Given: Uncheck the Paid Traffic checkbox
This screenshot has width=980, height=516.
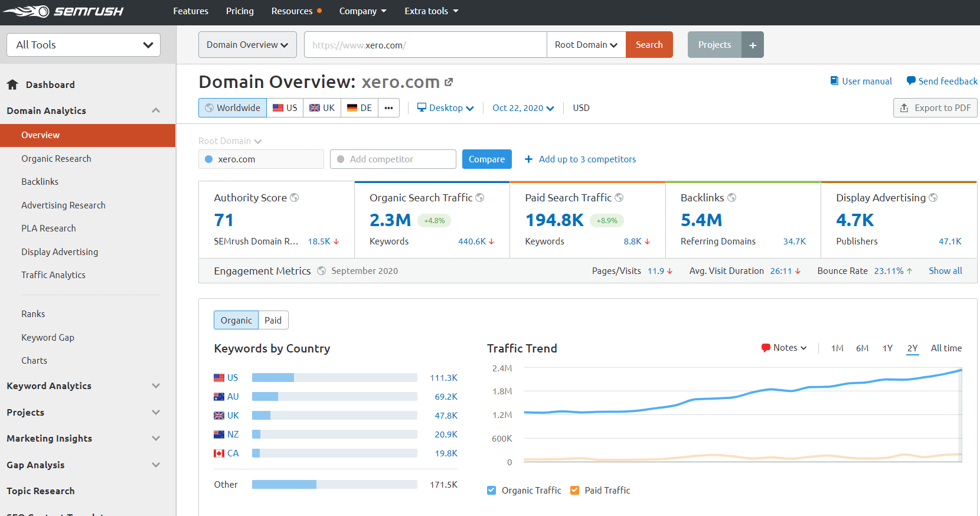Looking at the screenshot, I should [x=574, y=490].
